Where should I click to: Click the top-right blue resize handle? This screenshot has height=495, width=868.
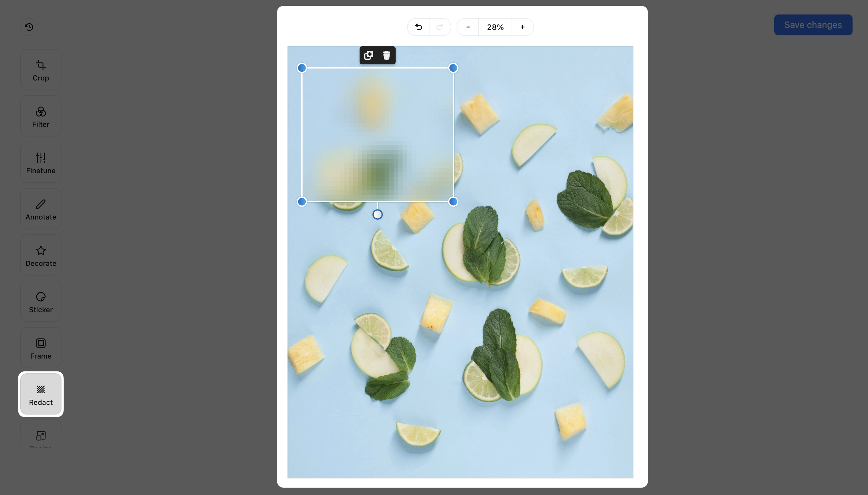[x=453, y=68]
